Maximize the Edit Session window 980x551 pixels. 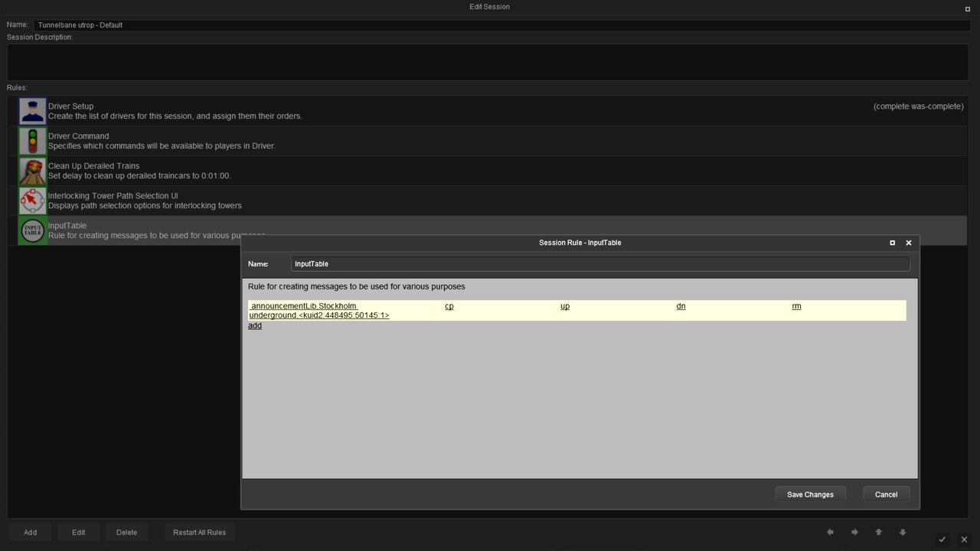coord(967,9)
